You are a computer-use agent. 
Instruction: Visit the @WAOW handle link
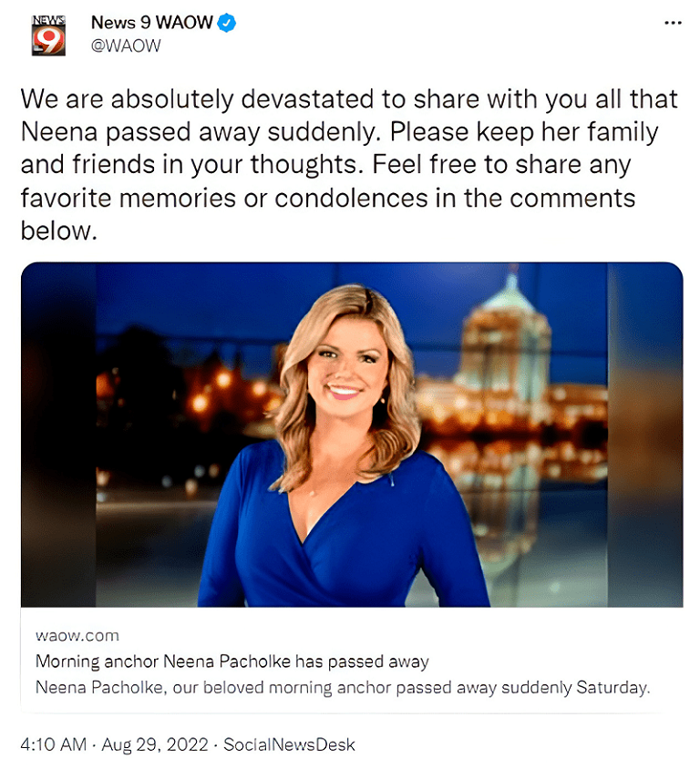click(x=126, y=46)
